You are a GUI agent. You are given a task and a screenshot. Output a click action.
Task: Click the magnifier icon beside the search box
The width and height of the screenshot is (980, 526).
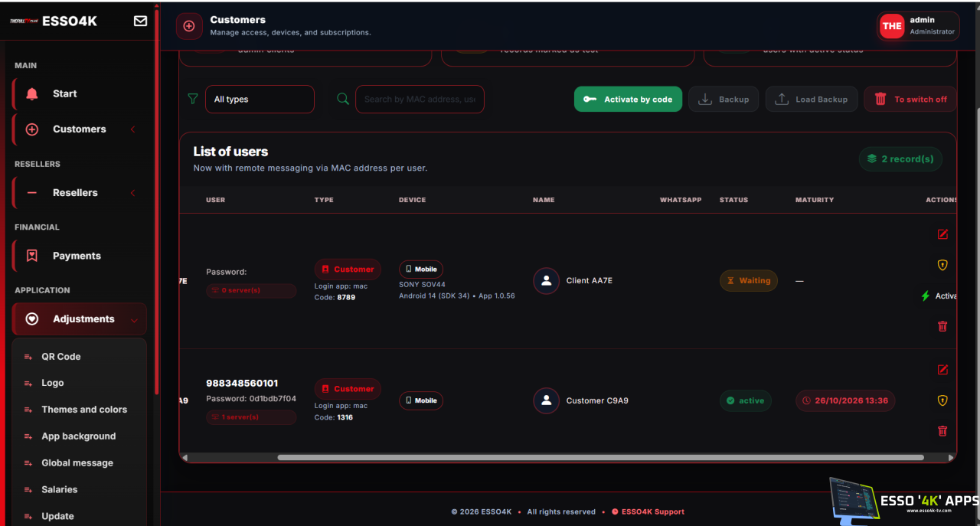coord(343,99)
